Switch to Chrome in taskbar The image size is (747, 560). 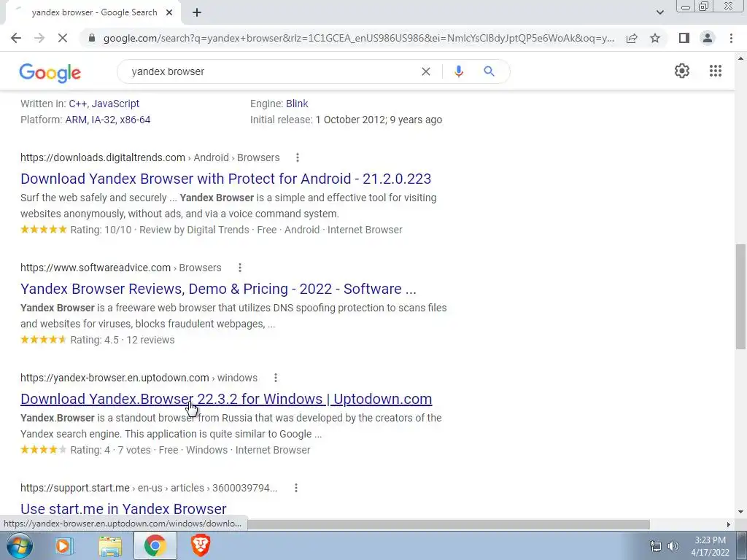155,545
